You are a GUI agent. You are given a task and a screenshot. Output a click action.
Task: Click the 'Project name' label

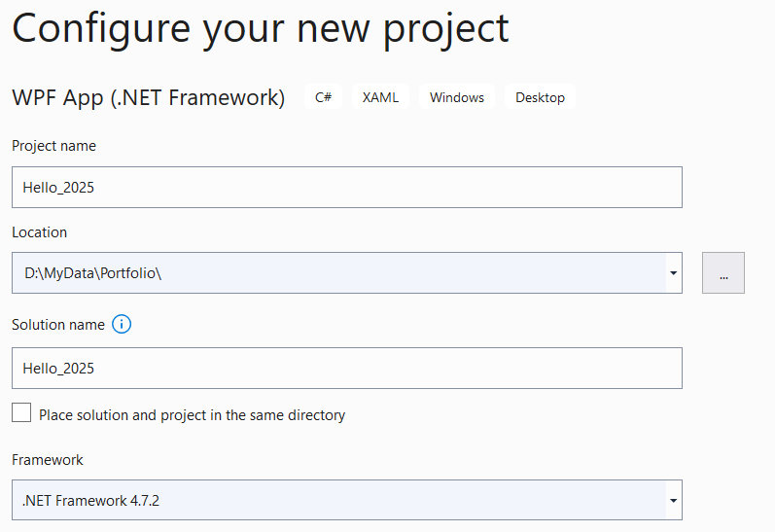click(x=53, y=146)
